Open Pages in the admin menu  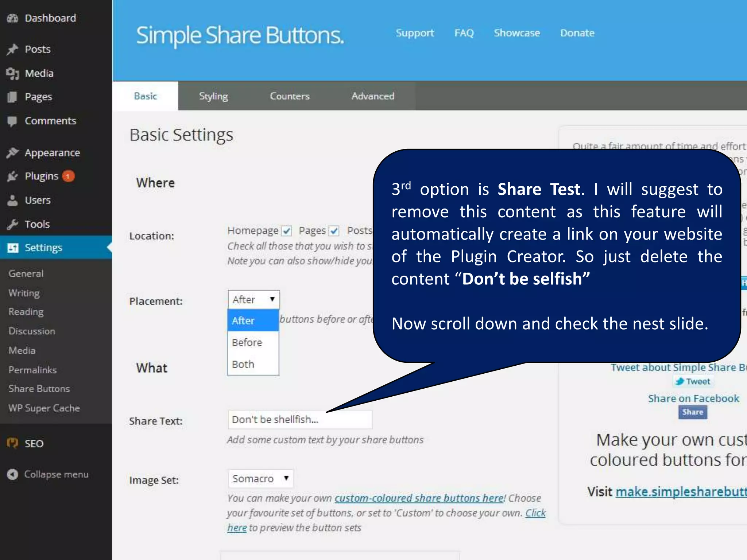(38, 97)
